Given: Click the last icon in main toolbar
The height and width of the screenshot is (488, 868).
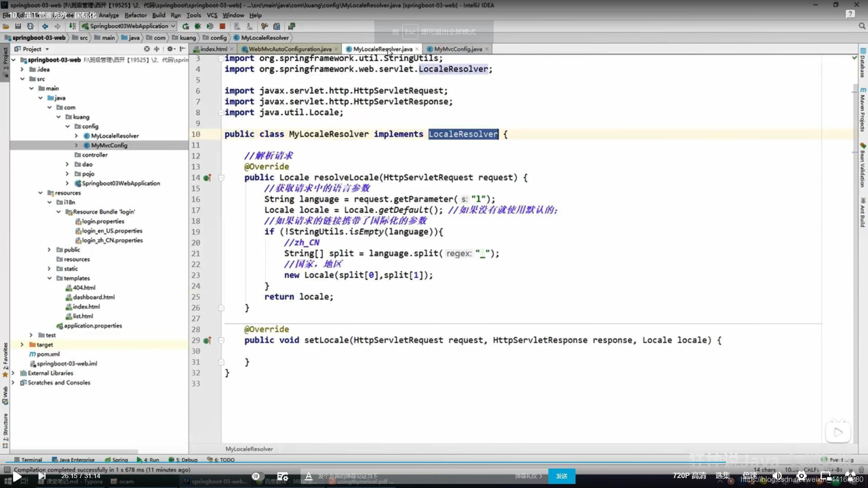Looking at the screenshot, I should [292, 27].
